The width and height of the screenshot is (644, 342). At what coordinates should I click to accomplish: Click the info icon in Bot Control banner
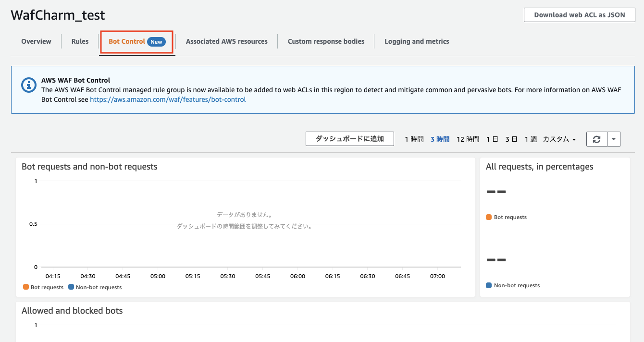(29, 85)
